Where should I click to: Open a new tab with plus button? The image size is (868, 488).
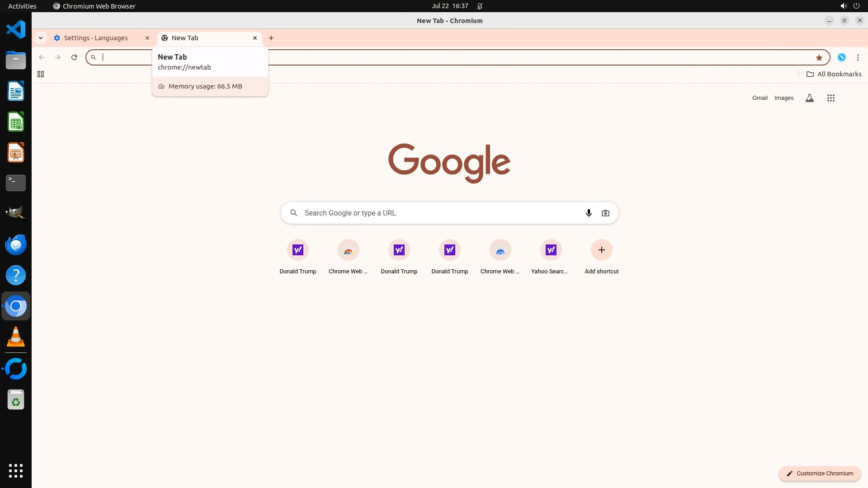pyautogui.click(x=271, y=38)
